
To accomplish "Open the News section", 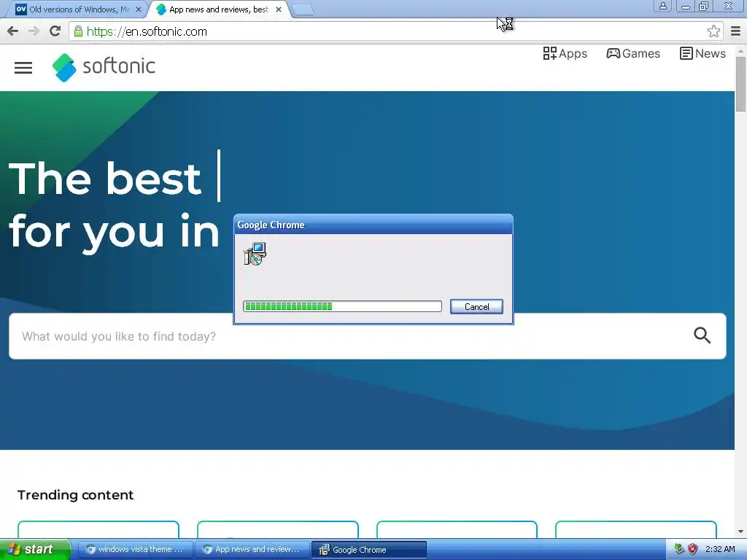I will point(703,53).
